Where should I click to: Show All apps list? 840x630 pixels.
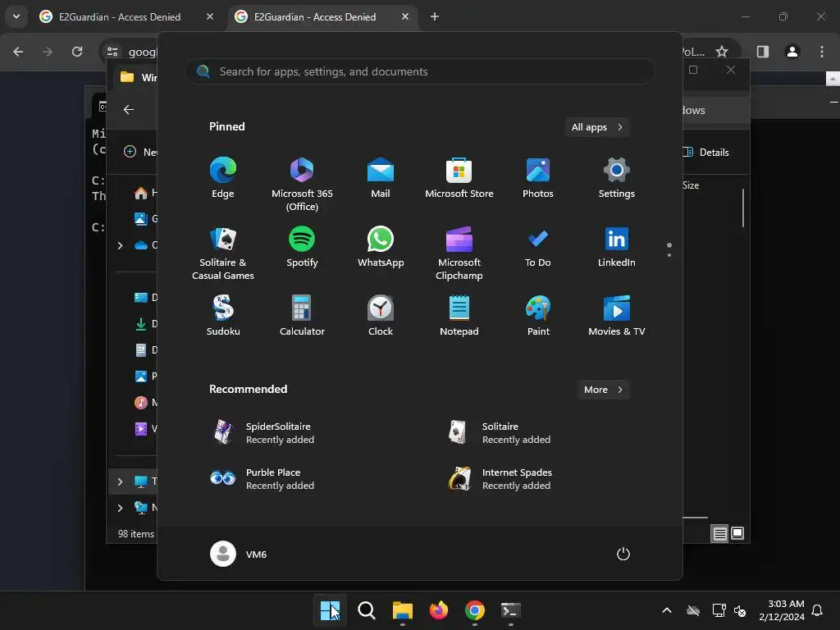597,127
